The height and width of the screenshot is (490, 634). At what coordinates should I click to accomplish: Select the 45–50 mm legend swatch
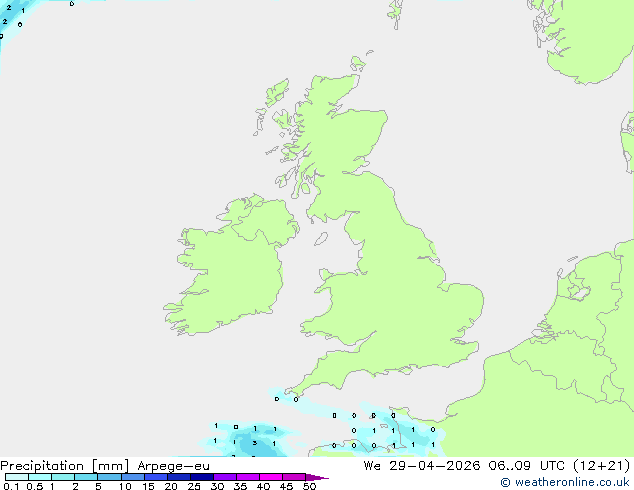294,477
